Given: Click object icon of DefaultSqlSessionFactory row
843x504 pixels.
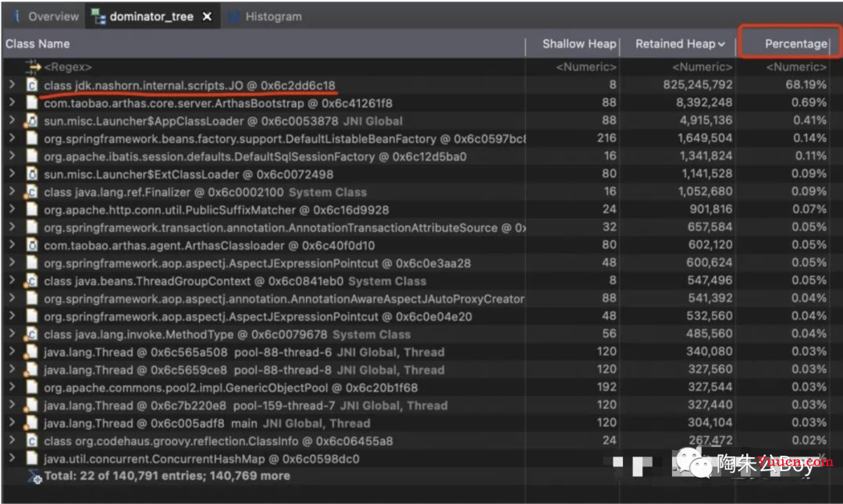Looking at the screenshot, I should point(32,156).
